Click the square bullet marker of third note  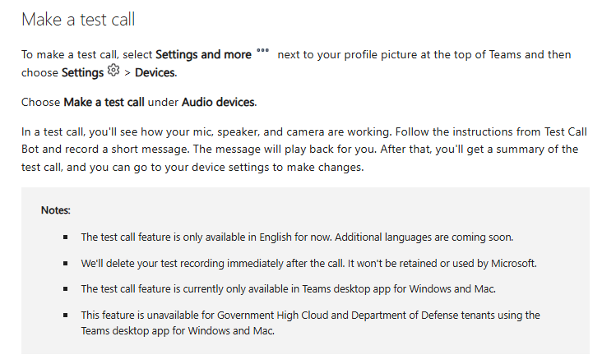point(65,289)
